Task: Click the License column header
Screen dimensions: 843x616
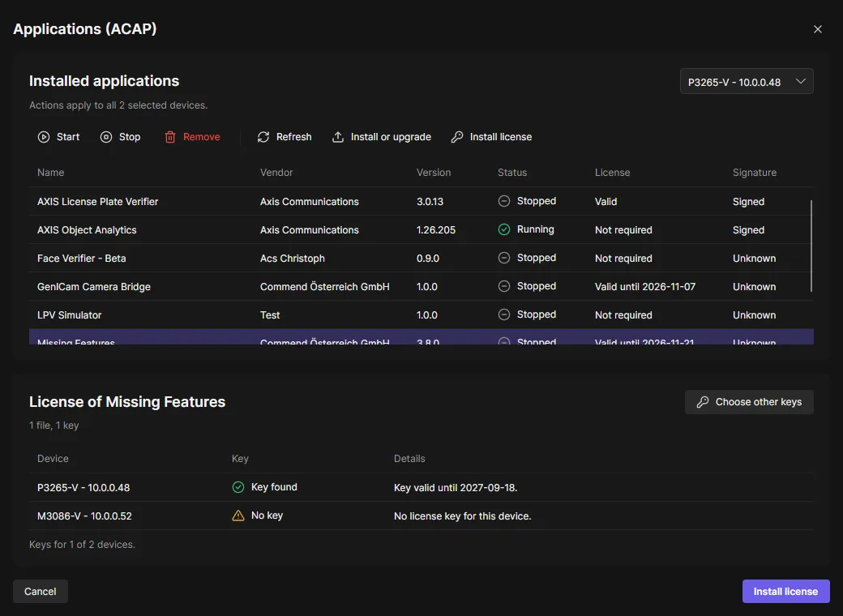Action: (x=612, y=173)
